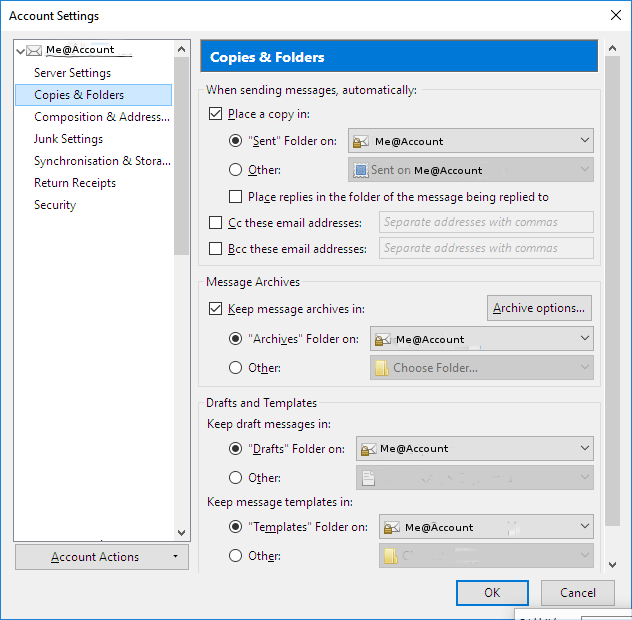Click the Sent folder icon in the first dropdown
This screenshot has height=620, width=632.
tap(361, 142)
